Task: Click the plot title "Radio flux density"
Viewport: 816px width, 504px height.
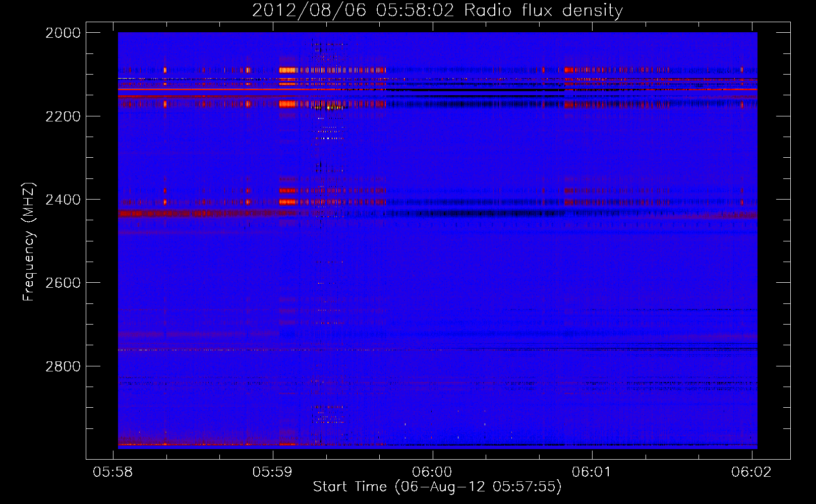Action: point(543,11)
